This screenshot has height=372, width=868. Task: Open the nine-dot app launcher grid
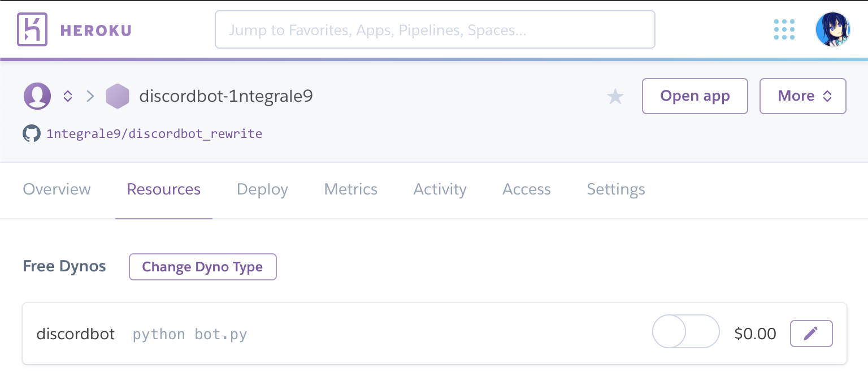click(784, 29)
